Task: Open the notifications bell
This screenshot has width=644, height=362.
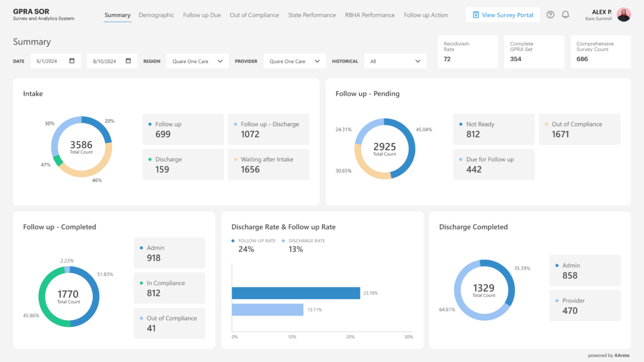Action: click(x=565, y=14)
